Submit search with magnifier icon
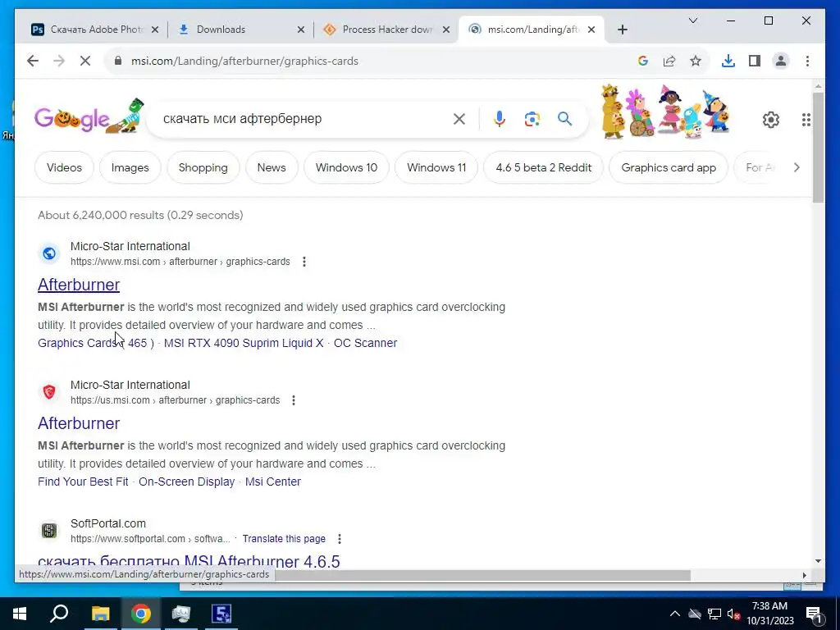 pos(564,119)
